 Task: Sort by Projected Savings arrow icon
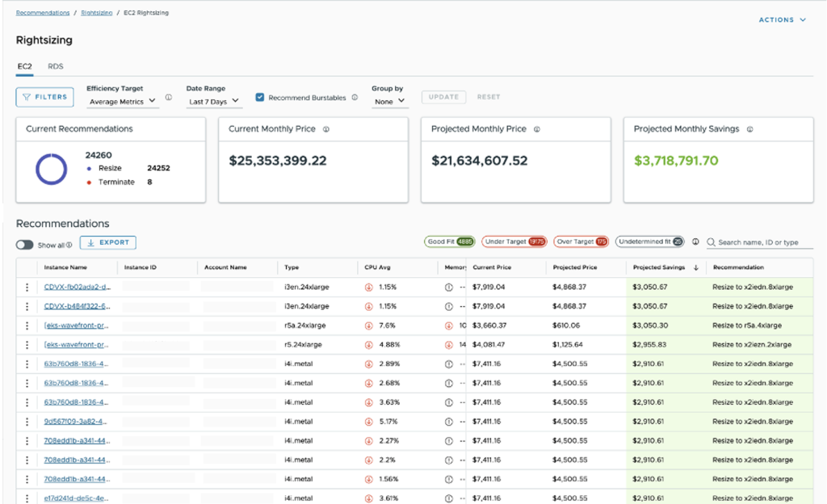point(695,267)
